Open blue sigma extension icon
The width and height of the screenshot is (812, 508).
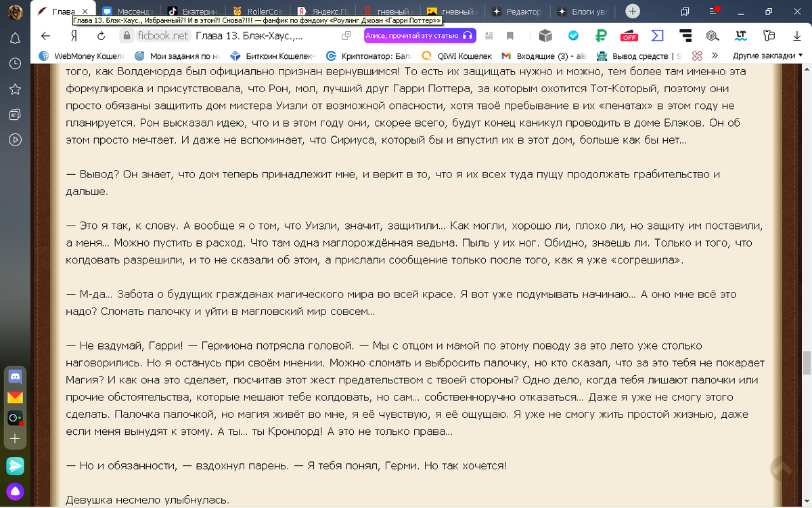pyautogui.click(x=656, y=36)
